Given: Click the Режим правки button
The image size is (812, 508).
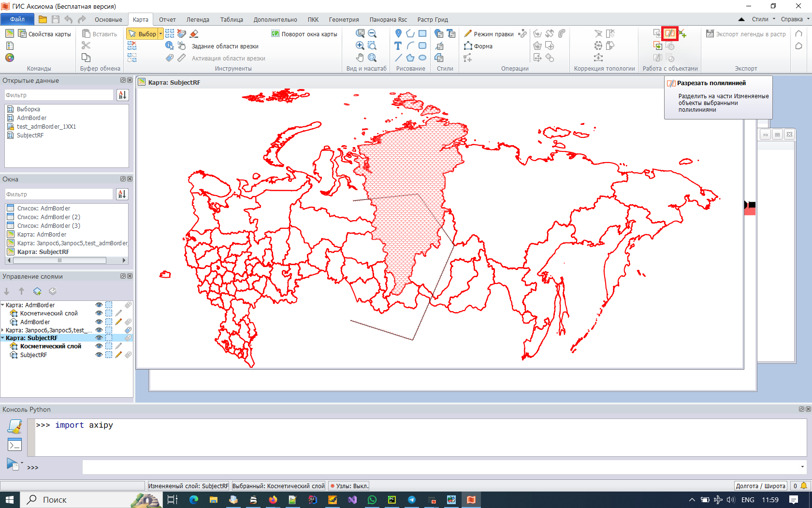Looking at the screenshot, I should click(x=489, y=34).
